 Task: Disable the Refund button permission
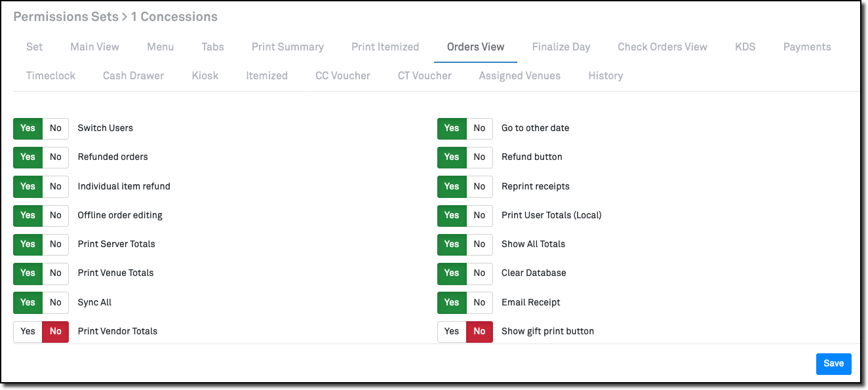tap(479, 157)
